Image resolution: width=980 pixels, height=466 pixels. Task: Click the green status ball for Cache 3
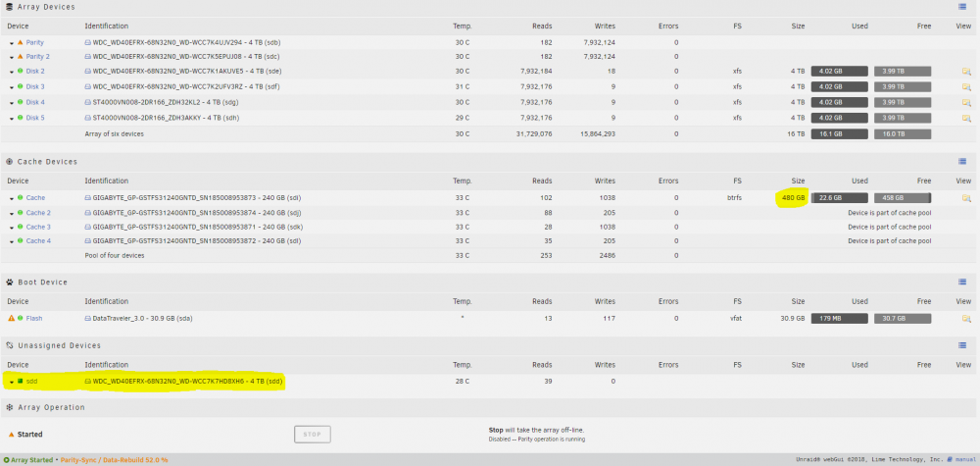click(20, 227)
